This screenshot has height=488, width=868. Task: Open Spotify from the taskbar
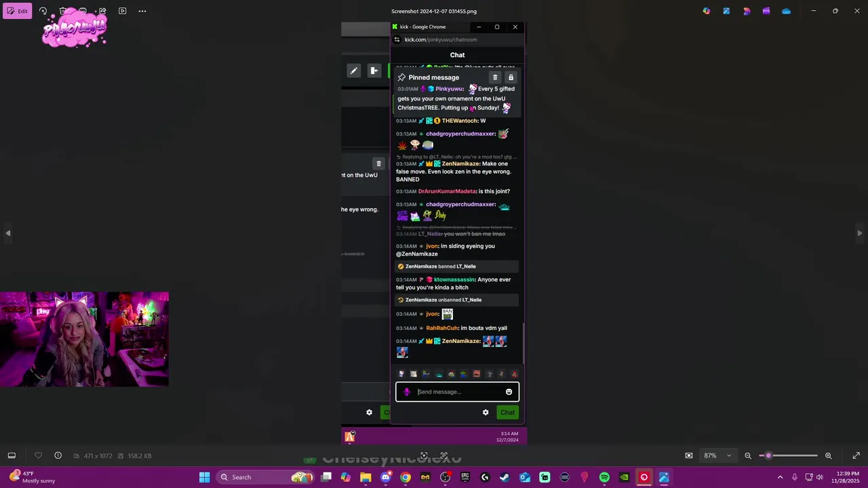point(604,477)
